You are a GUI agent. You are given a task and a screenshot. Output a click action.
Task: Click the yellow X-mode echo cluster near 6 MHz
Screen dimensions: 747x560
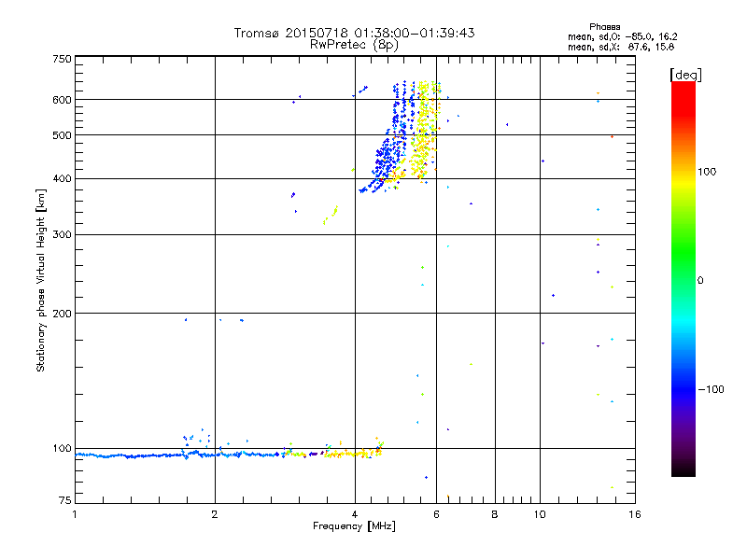[x=423, y=131]
